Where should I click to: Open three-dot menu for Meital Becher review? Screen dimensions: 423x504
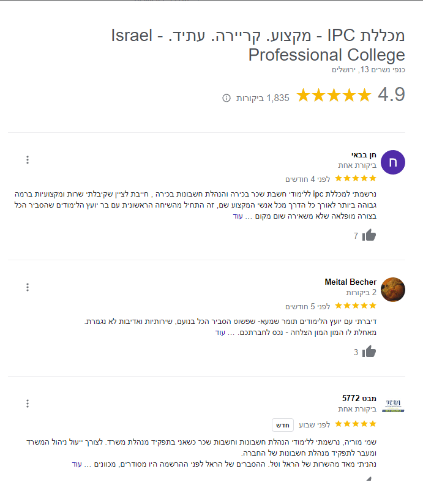(28, 287)
